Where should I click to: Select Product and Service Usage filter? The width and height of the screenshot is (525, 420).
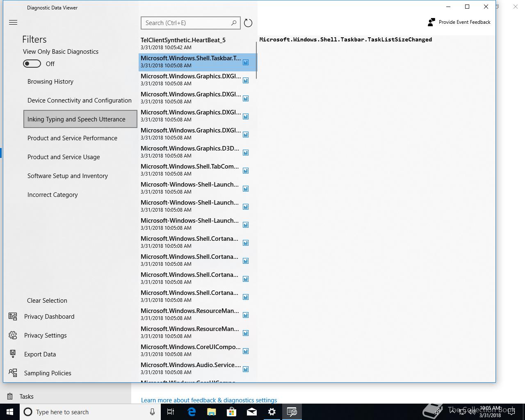pos(80,157)
